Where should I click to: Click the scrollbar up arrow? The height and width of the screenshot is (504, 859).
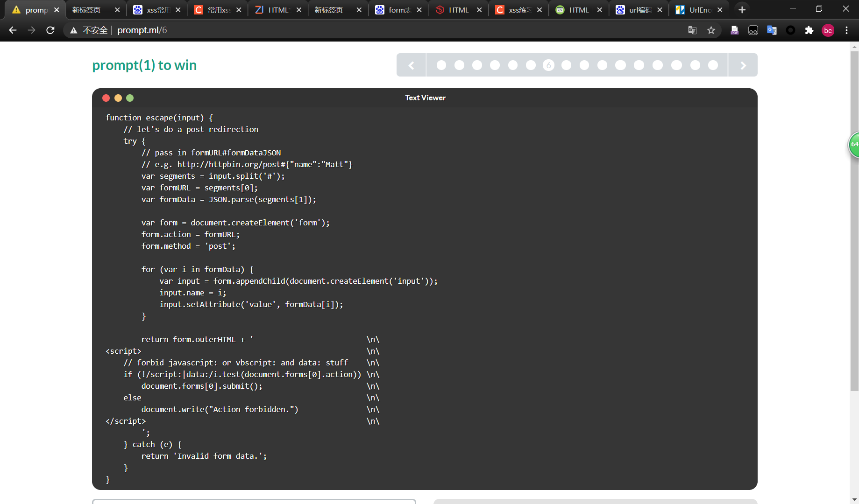tap(854, 46)
